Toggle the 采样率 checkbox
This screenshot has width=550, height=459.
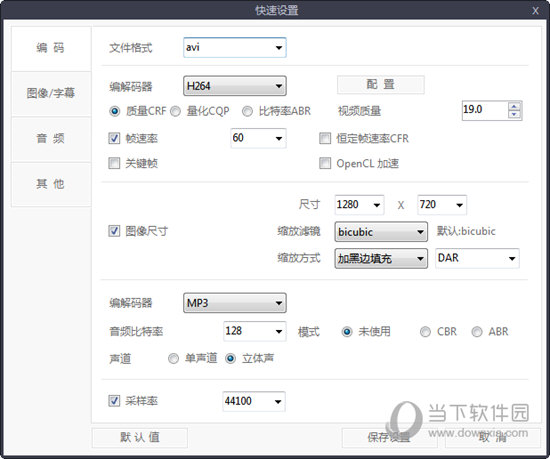point(114,401)
